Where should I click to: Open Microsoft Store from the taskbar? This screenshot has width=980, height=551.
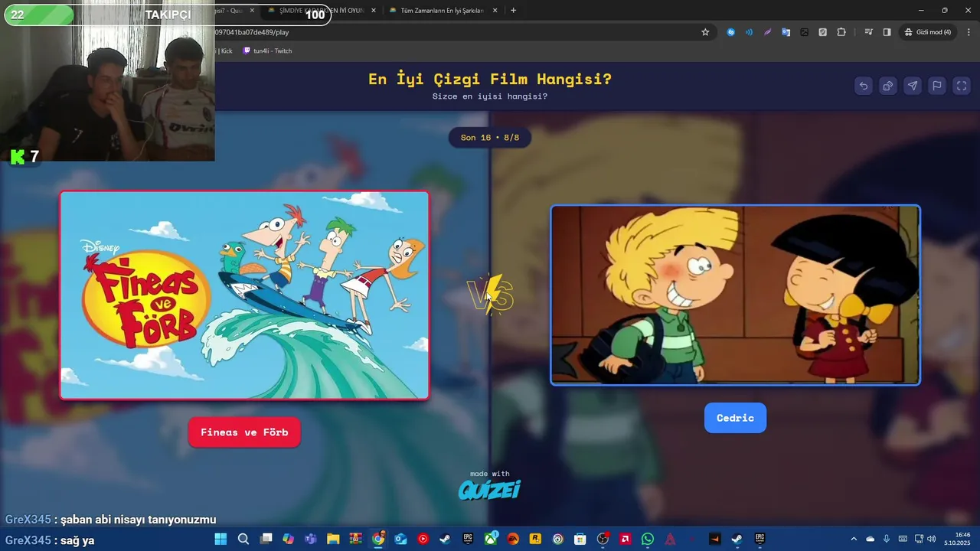(580, 539)
